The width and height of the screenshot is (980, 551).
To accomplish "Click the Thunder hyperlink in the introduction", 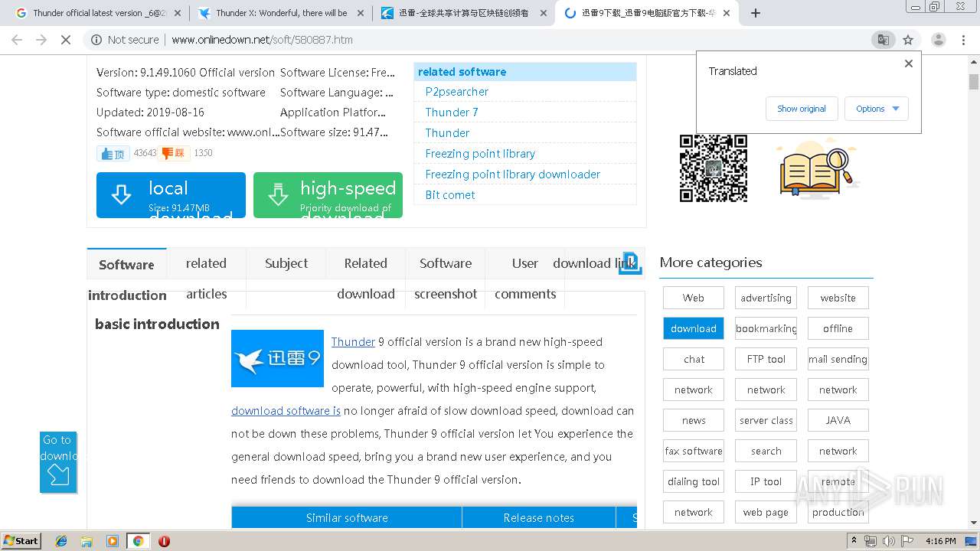I will point(353,342).
